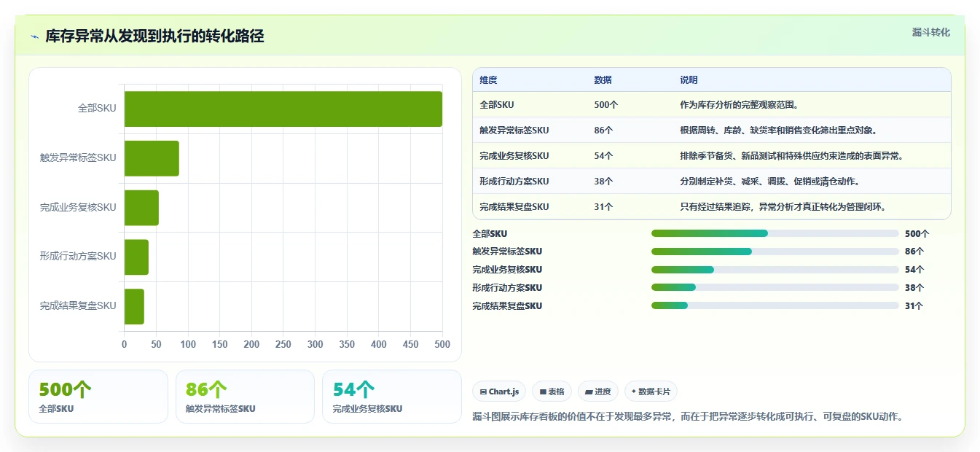This screenshot has height=452, width=980.
Task: Click the 全部SKU bar in the chart
Action: pos(283,109)
